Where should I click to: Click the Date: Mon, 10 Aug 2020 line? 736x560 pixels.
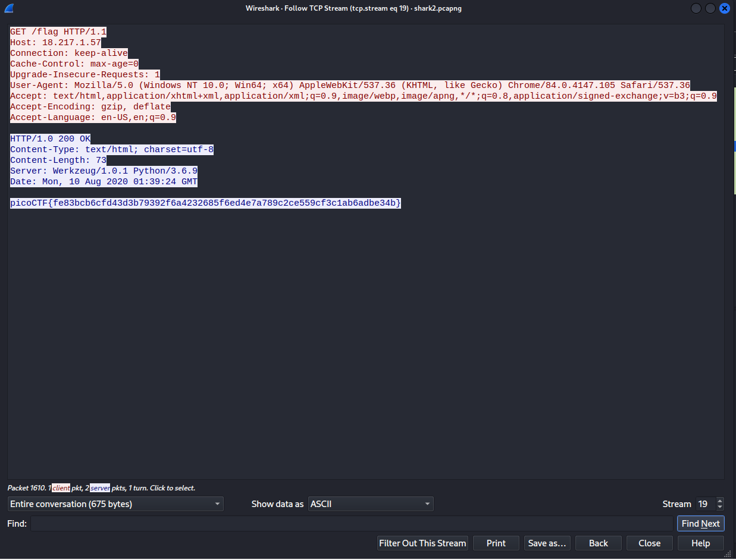[104, 182]
